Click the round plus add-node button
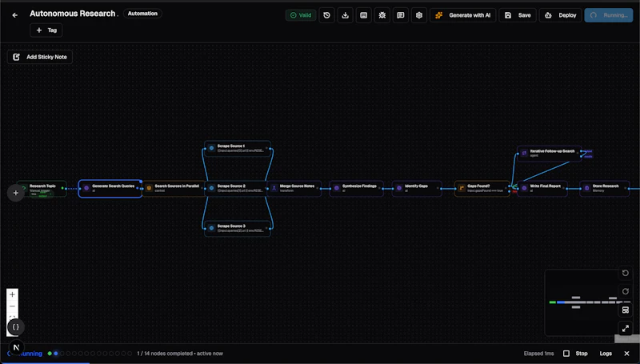 coord(15,193)
